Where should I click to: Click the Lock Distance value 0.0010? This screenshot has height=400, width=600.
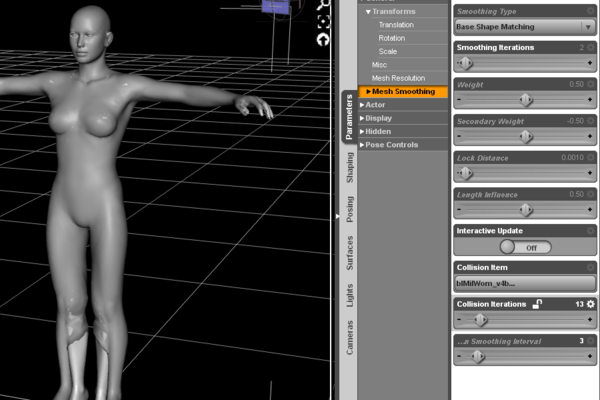(572, 158)
